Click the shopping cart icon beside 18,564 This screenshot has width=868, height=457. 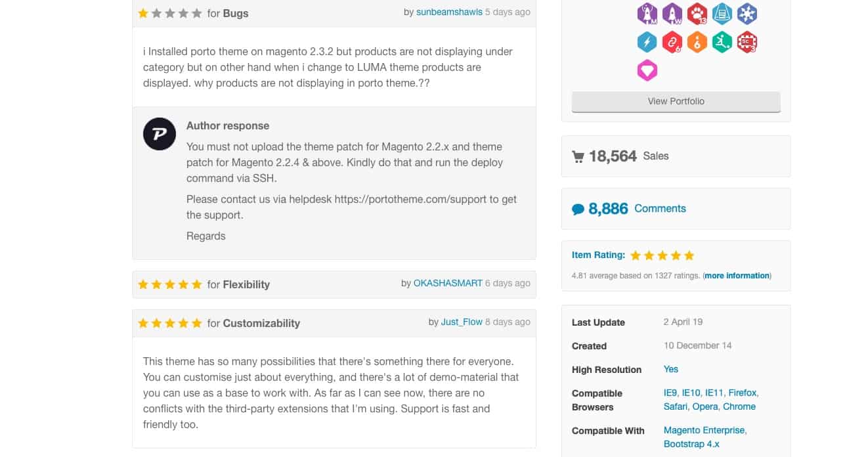pos(578,156)
